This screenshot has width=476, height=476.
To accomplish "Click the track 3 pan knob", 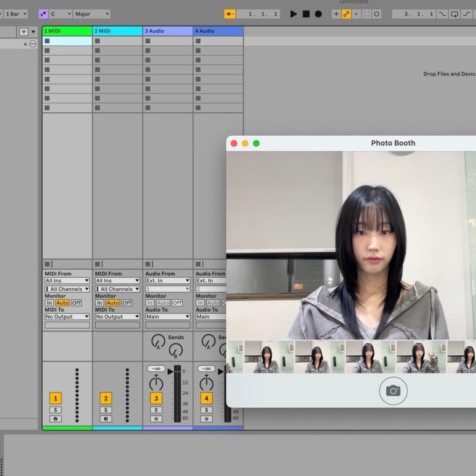I will (x=156, y=384).
